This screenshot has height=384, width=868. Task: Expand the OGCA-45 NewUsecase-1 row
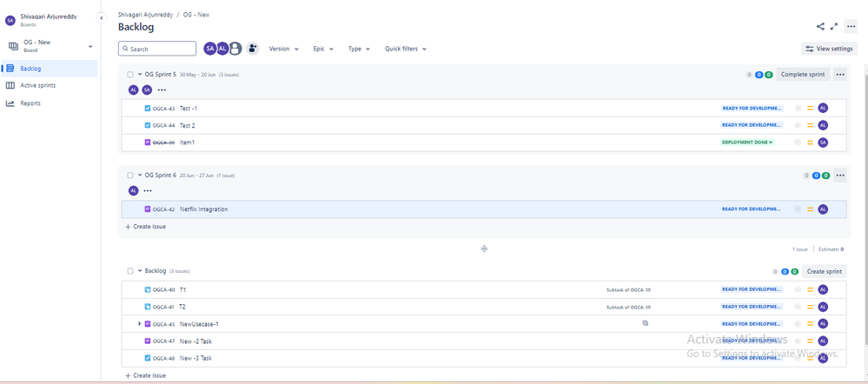point(139,324)
